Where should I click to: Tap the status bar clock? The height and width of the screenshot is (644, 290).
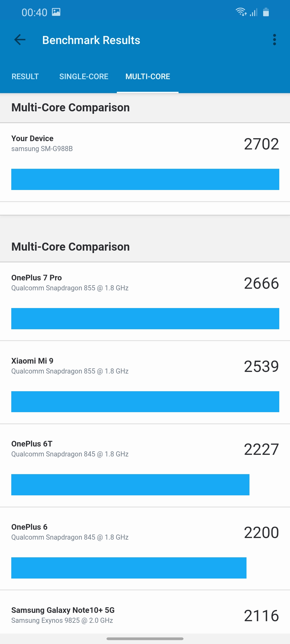pos(34,12)
